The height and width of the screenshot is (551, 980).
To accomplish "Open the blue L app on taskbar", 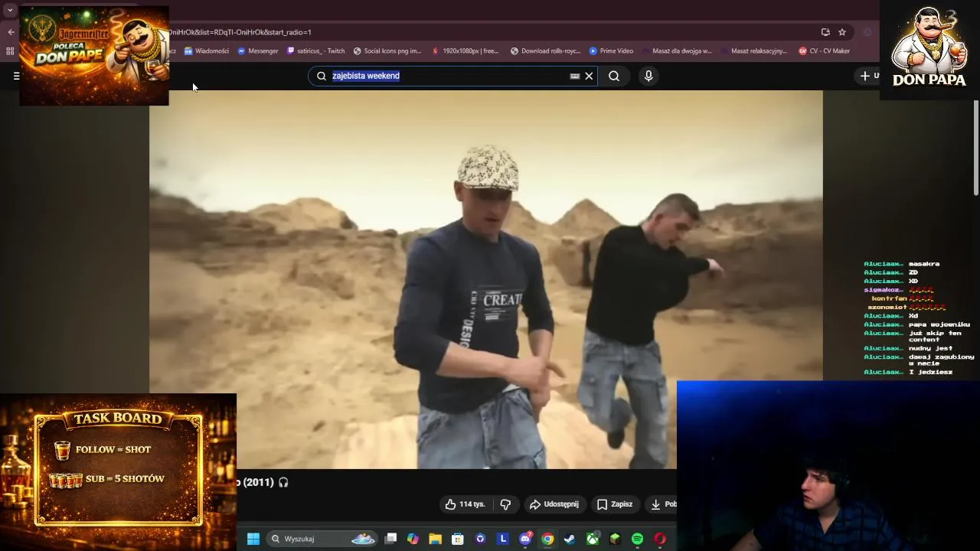I will [503, 539].
